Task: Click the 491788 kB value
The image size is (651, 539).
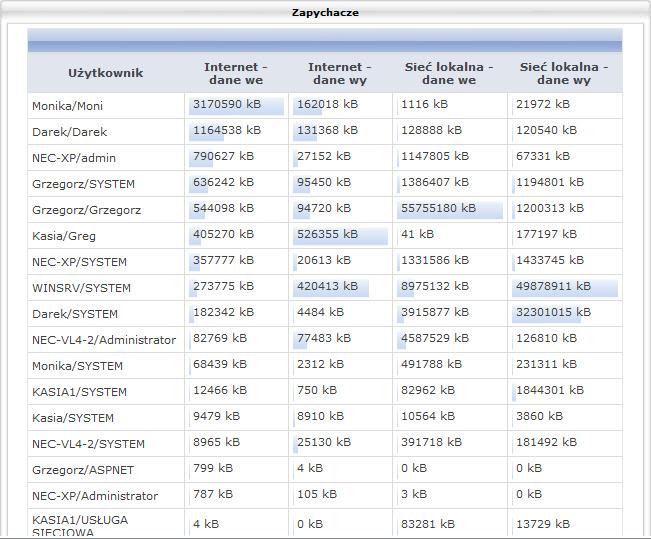Action: coord(431,365)
